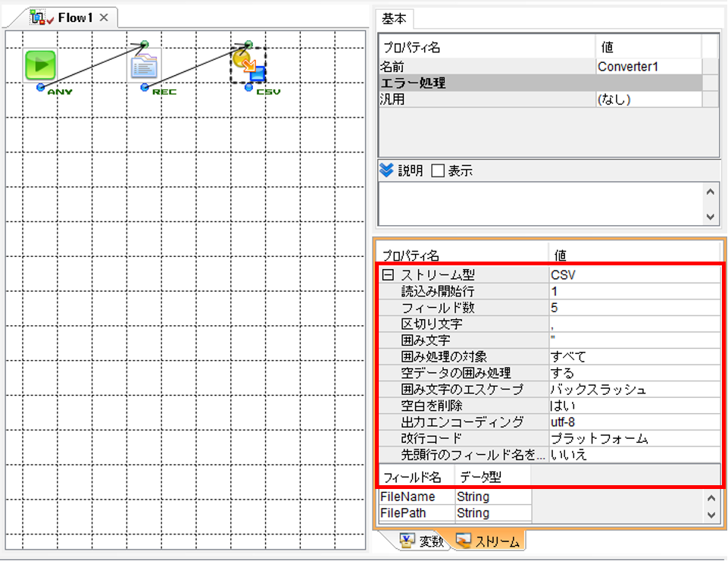Image resolution: width=728 pixels, height=561 pixels.
Task: Click the stream tab icon
Action: (x=464, y=540)
